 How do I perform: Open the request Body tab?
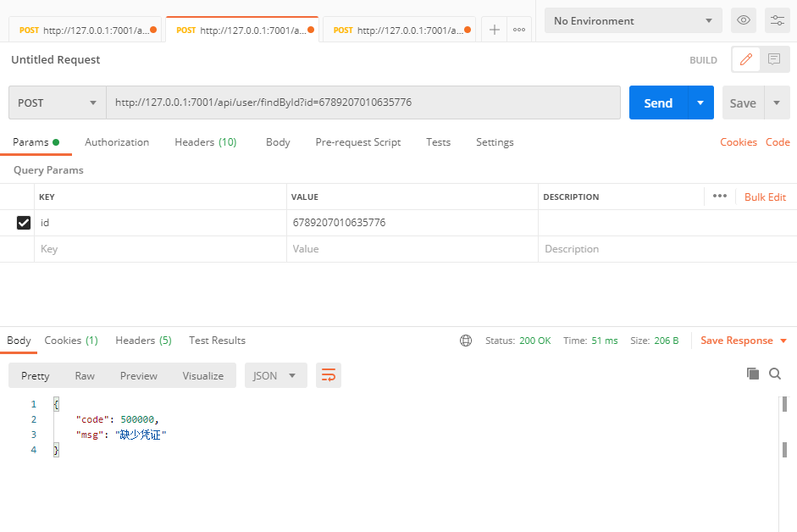point(278,142)
